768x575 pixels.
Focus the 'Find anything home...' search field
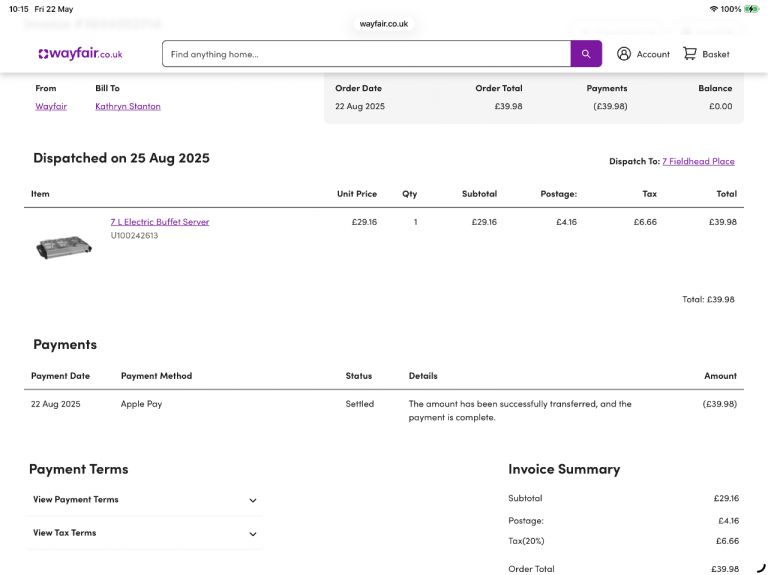pos(366,54)
